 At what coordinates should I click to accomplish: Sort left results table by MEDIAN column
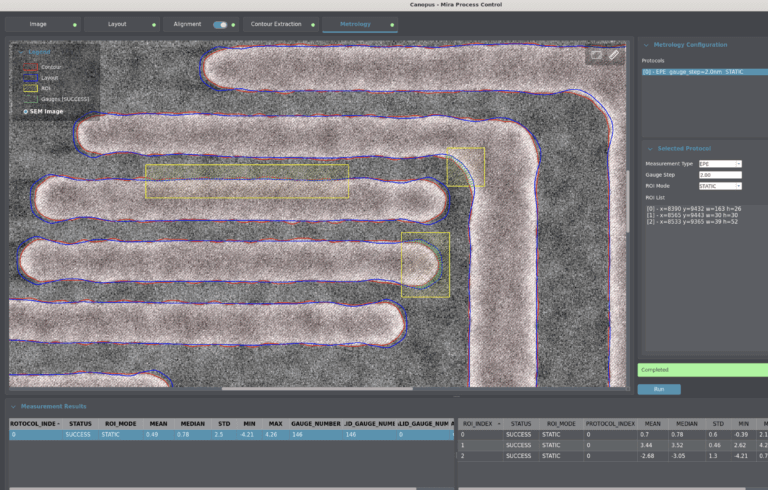tap(192, 424)
